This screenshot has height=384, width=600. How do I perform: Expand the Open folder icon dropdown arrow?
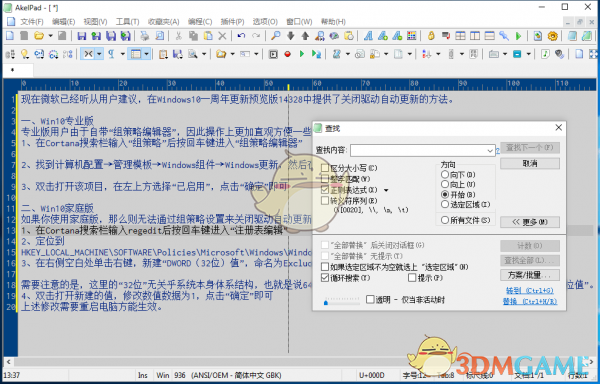[50, 36]
